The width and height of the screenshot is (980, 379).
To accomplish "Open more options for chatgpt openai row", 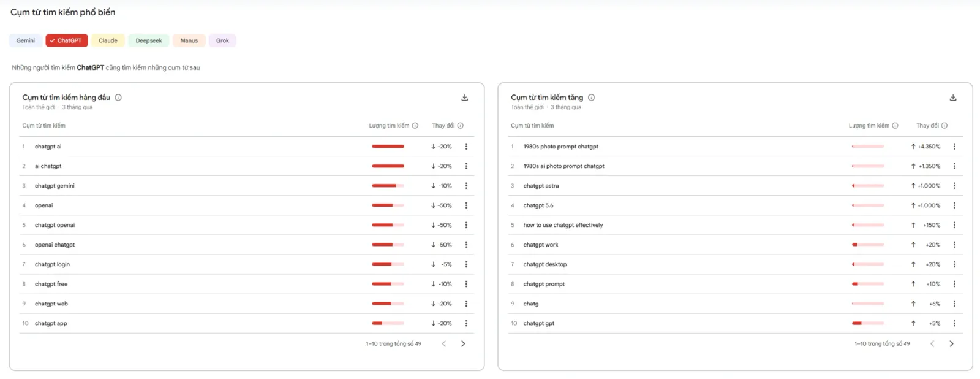I will [x=466, y=225].
